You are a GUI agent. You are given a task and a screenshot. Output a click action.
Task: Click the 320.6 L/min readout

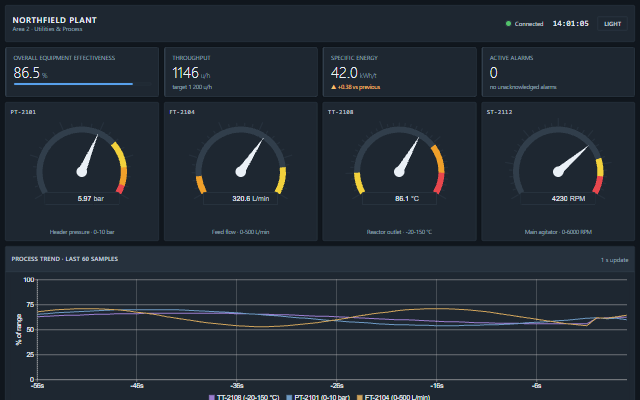tap(251, 199)
